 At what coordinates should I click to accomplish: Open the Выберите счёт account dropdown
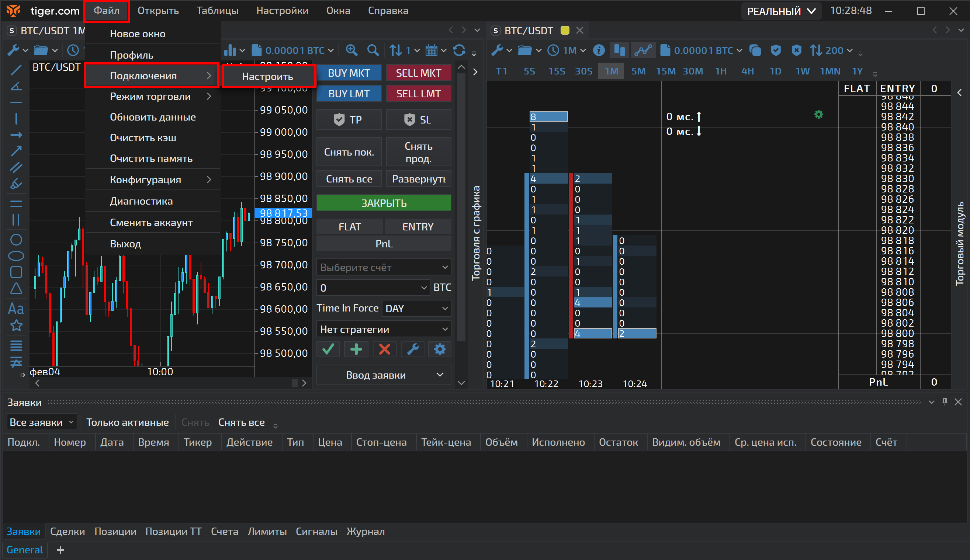[384, 267]
